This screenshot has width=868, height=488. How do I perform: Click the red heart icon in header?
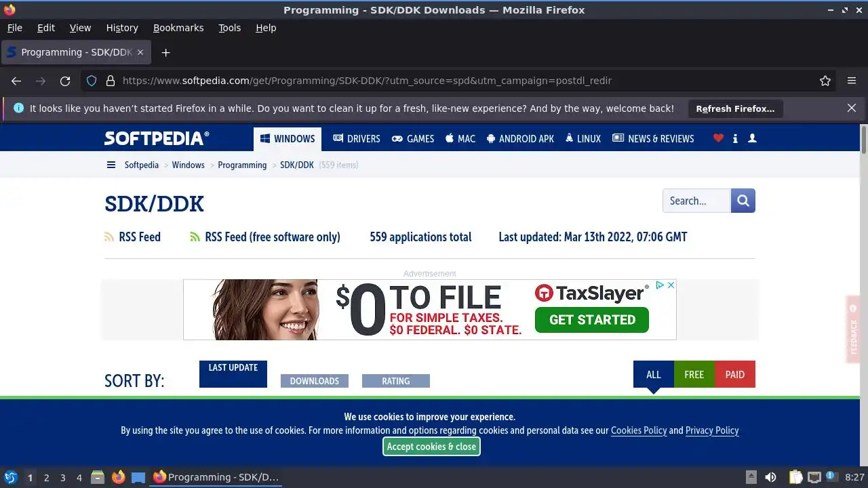coord(718,138)
